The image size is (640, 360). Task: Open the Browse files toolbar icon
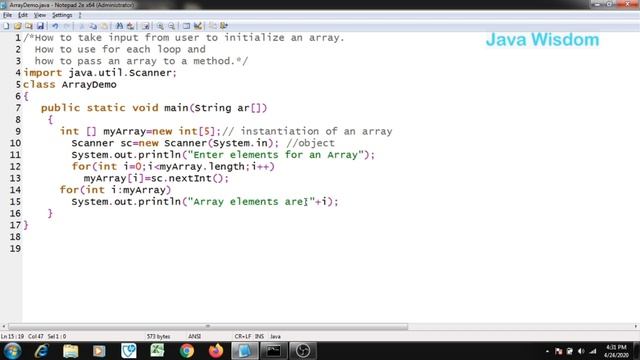29,26
